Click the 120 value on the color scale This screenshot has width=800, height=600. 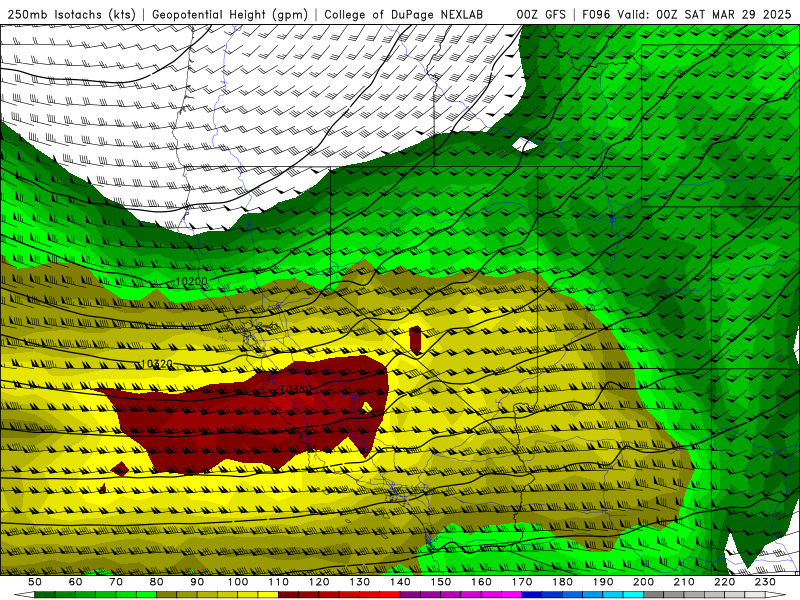(x=319, y=582)
